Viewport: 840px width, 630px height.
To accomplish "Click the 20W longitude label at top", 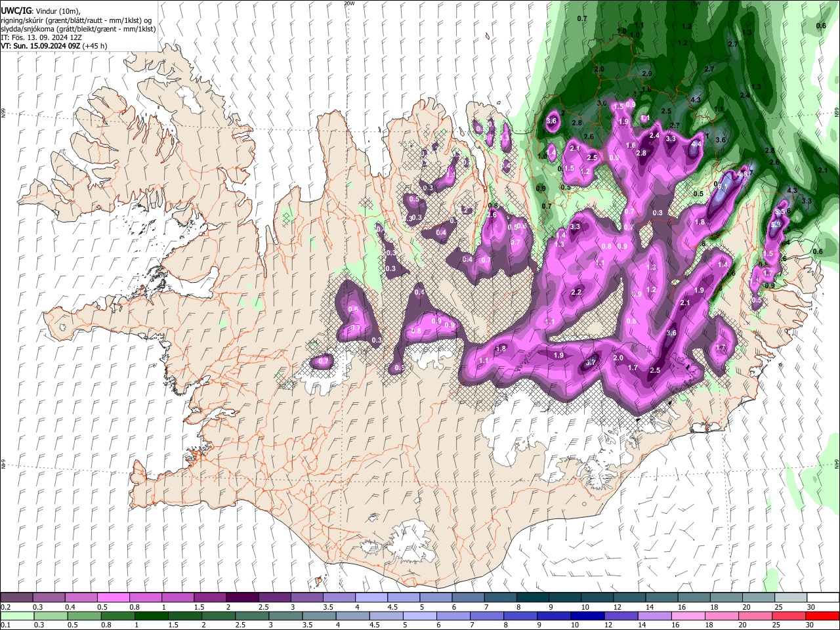I will click(349, 3).
